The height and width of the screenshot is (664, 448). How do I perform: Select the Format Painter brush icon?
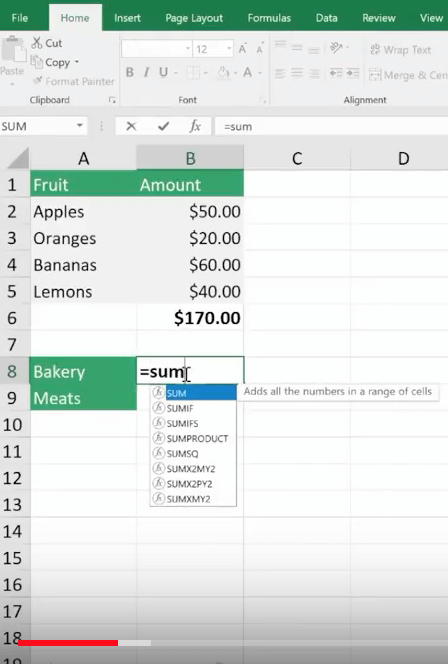point(37,80)
